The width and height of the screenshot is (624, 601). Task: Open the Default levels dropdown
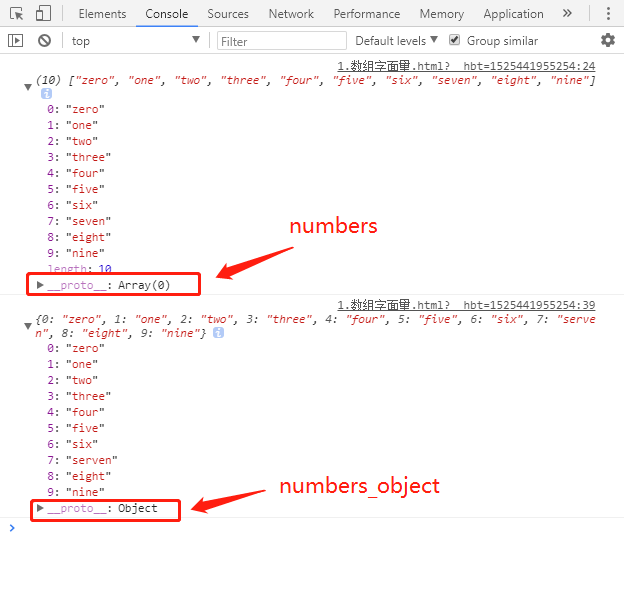(x=396, y=41)
